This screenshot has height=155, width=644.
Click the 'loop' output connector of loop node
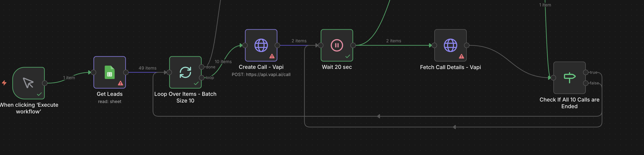[x=202, y=78]
